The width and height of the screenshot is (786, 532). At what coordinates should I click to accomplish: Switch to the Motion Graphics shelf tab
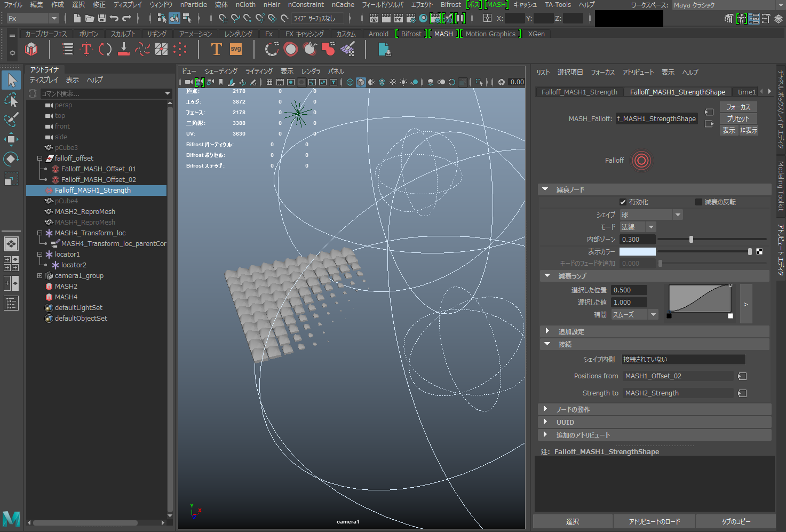(x=490, y=34)
